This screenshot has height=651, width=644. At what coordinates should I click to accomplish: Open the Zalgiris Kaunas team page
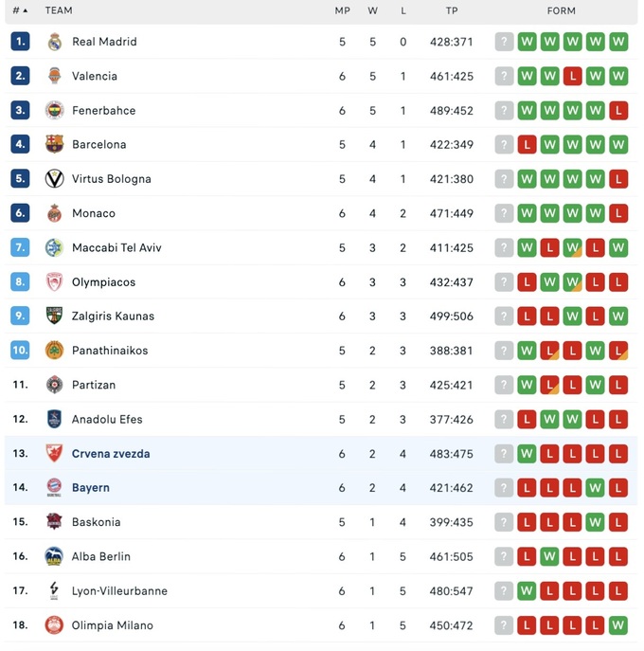(113, 316)
